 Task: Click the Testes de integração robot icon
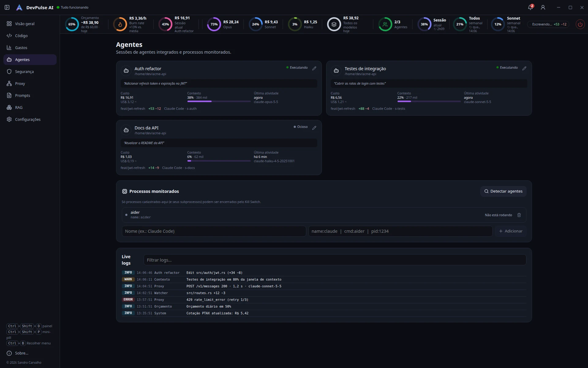click(x=336, y=71)
